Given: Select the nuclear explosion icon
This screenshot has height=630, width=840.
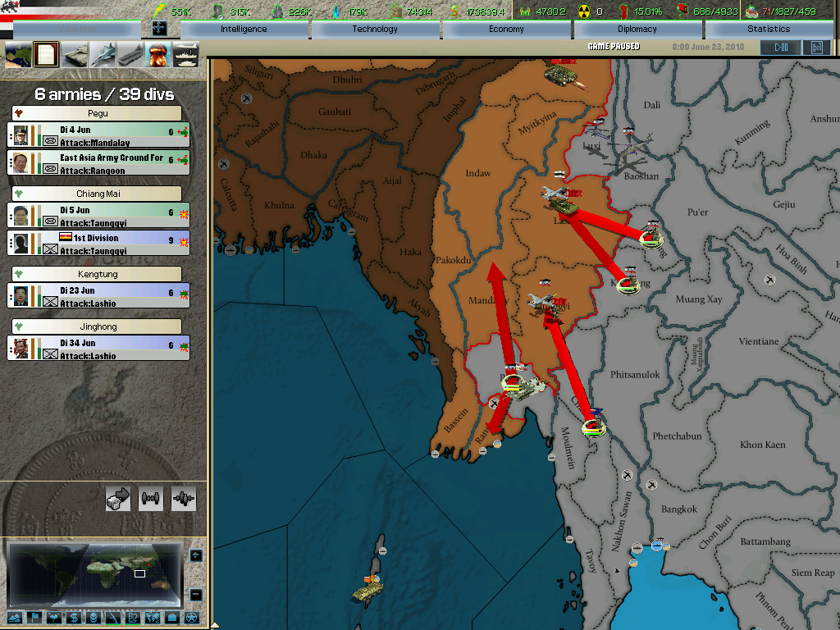Looking at the screenshot, I should (157, 55).
